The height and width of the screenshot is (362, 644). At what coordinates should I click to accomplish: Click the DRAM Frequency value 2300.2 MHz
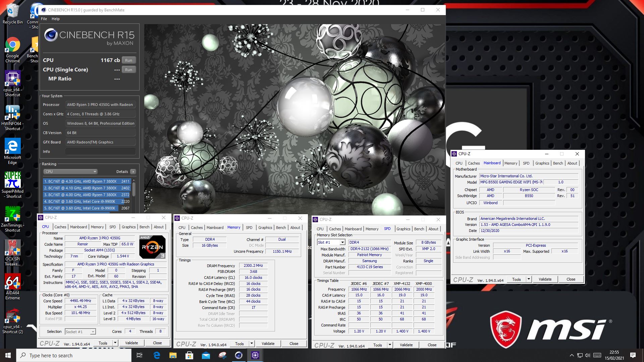coord(253,265)
